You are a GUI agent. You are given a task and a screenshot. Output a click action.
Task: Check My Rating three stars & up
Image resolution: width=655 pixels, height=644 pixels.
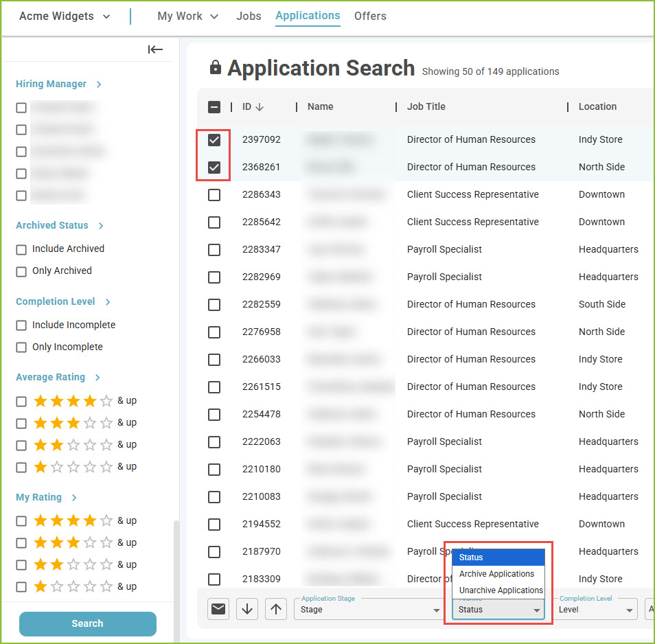21,543
